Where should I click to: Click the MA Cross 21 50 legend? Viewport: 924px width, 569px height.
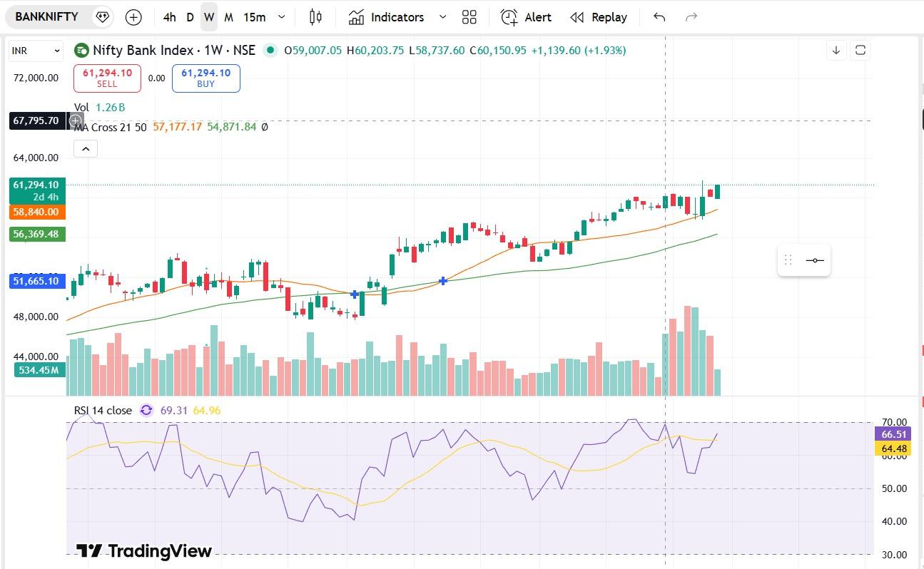click(111, 127)
